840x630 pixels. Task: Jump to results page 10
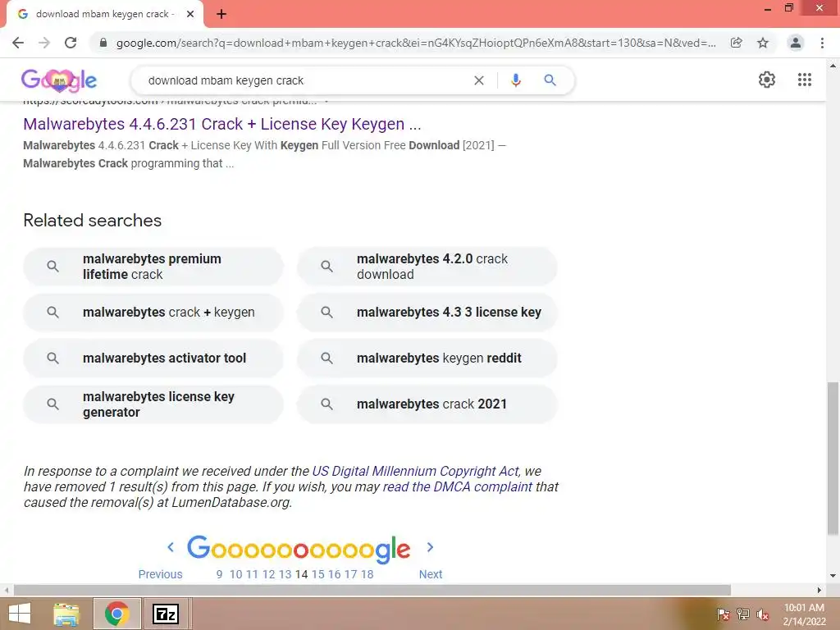235,574
